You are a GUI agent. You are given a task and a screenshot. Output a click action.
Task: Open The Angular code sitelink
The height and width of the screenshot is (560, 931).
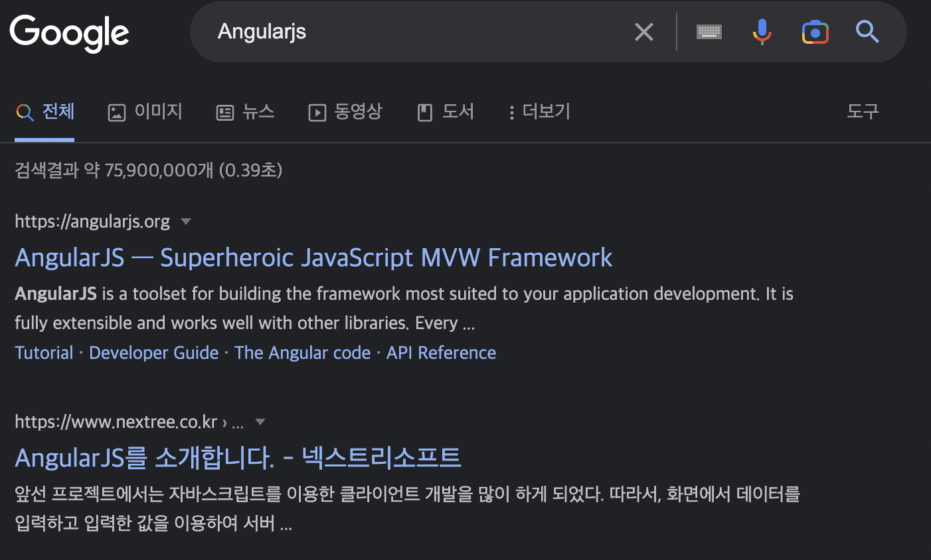click(303, 352)
